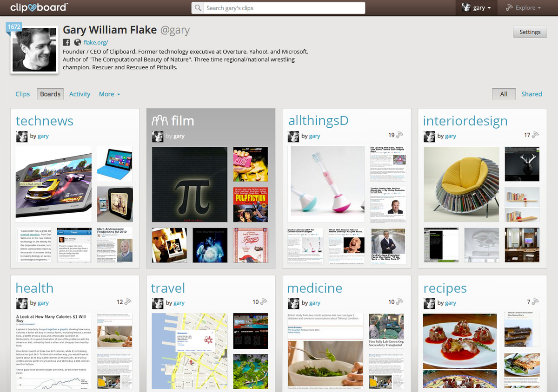Click the globe website icon
This screenshot has height=392, width=558.
78,42
